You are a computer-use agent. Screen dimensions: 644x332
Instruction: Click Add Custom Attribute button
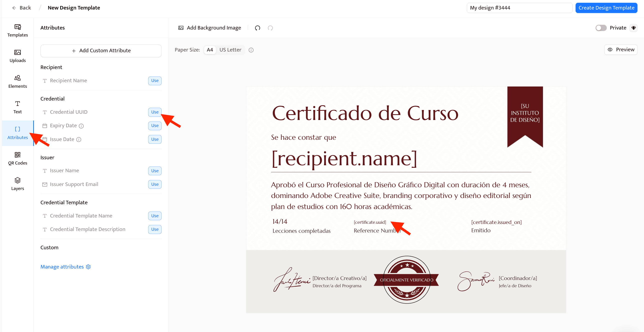click(101, 50)
